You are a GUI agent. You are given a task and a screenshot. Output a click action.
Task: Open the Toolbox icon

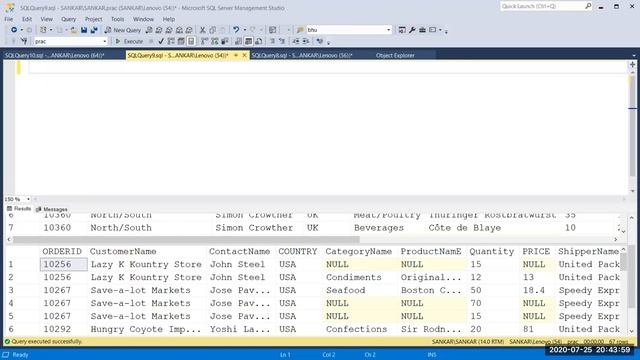coord(422,30)
